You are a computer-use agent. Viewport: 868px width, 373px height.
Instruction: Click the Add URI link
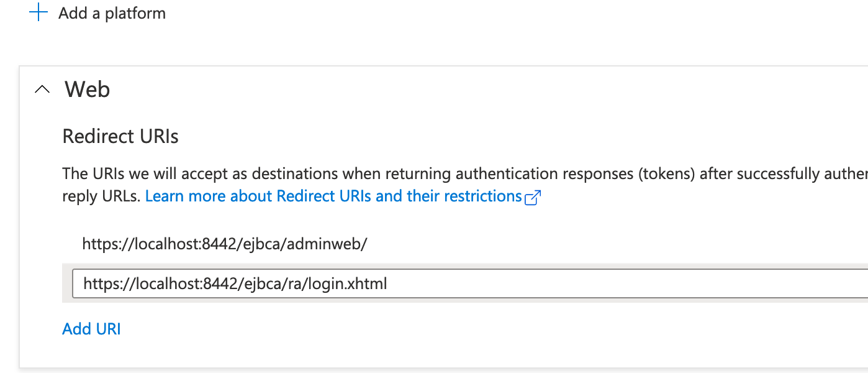[91, 329]
